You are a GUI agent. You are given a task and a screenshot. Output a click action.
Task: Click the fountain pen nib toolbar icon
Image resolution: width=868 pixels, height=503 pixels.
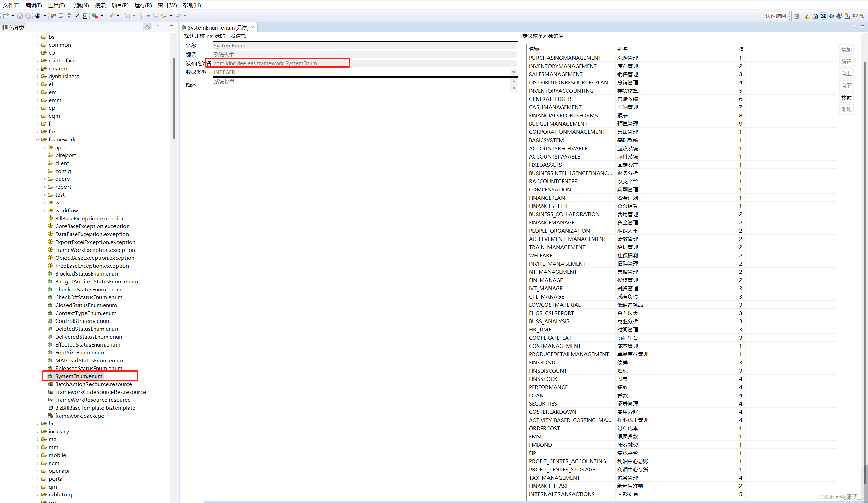[111, 16]
